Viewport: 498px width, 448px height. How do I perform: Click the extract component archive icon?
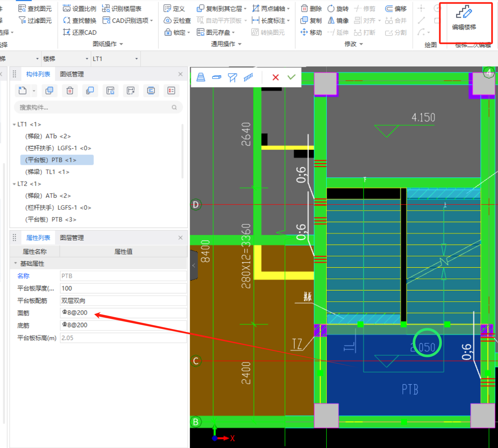[x=131, y=91]
